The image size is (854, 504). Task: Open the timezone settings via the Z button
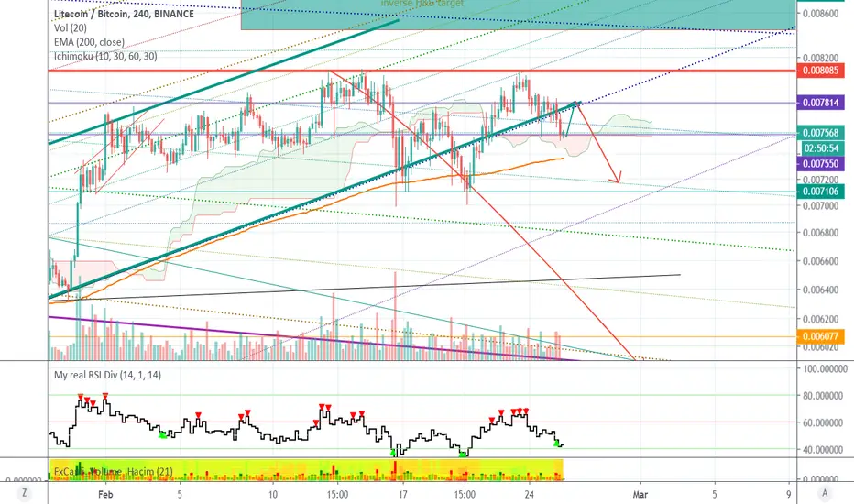tap(24, 493)
